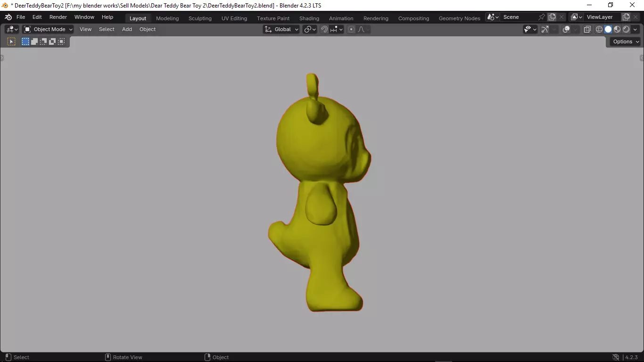Switch to the Shading workspace tab

(309, 18)
